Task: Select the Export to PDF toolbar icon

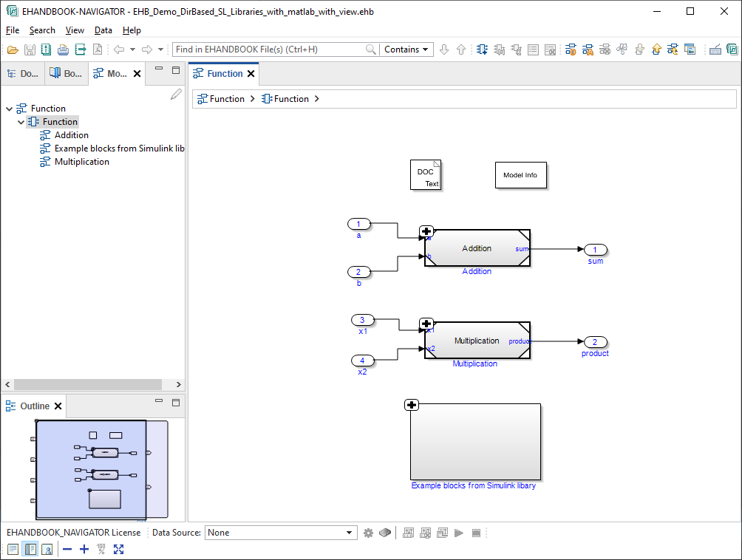Action: click(x=98, y=49)
